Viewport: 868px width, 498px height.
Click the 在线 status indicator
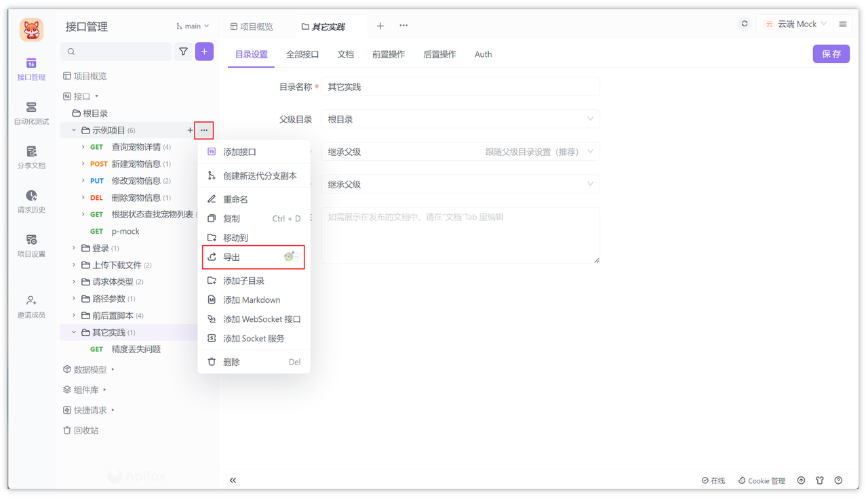click(713, 480)
